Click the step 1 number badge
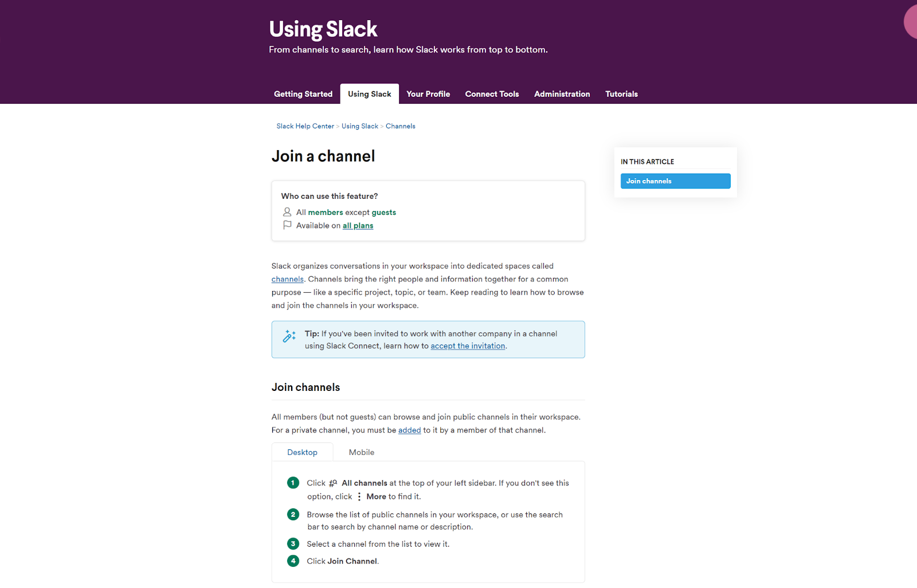917x588 pixels. click(x=293, y=483)
